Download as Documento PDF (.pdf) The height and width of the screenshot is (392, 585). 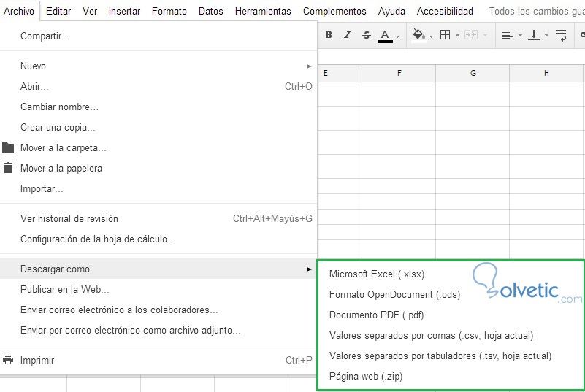click(451, 315)
